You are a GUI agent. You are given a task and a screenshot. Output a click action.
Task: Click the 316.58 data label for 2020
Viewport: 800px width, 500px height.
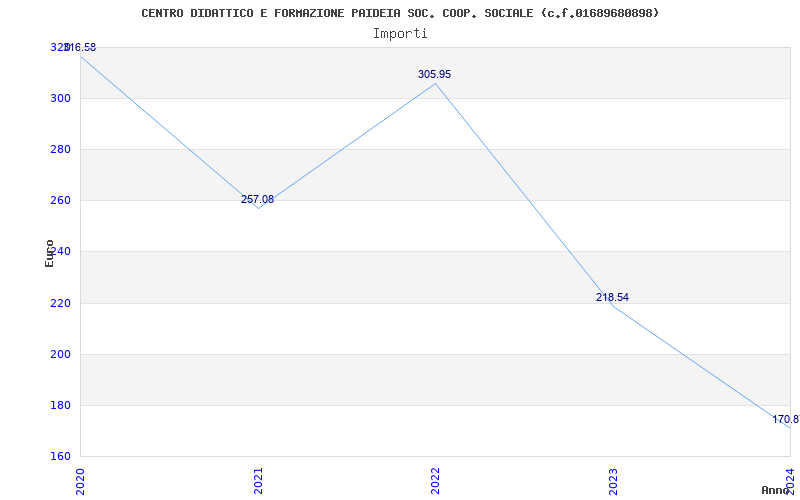(x=81, y=47)
